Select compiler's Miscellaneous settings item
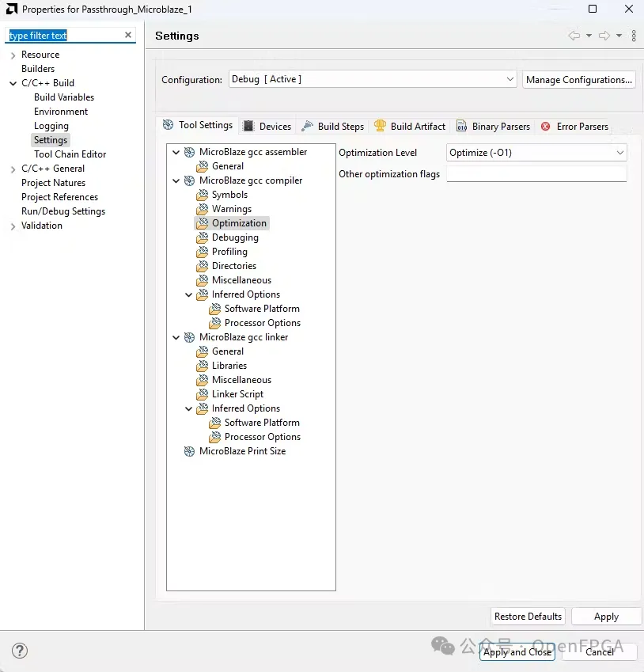The image size is (644, 672). point(241,280)
